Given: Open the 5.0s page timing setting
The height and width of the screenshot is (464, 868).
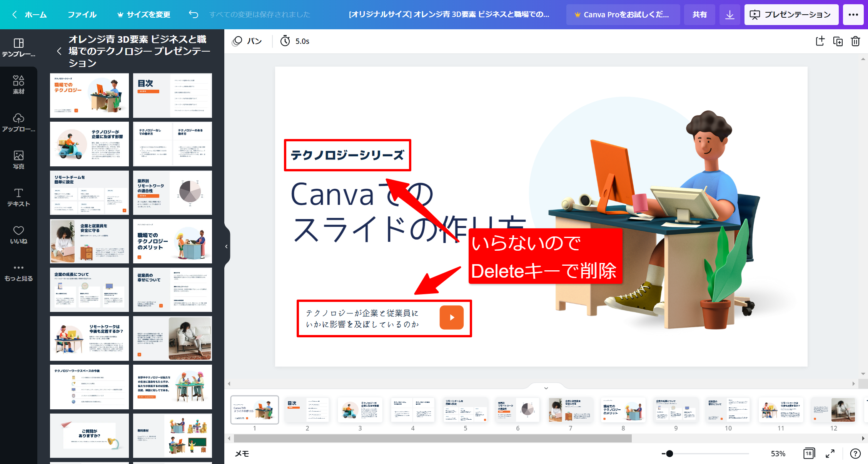Looking at the screenshot, I should (295, 41).
